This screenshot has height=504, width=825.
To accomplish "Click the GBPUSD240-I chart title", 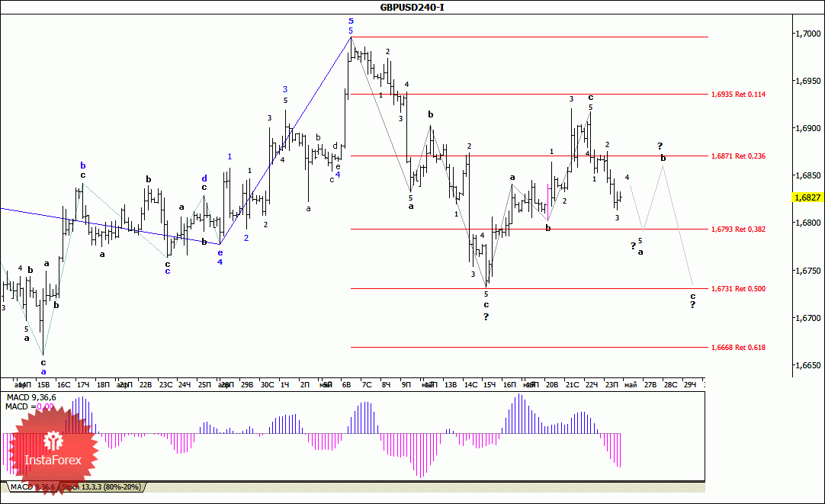I will (x=412, y=8).
